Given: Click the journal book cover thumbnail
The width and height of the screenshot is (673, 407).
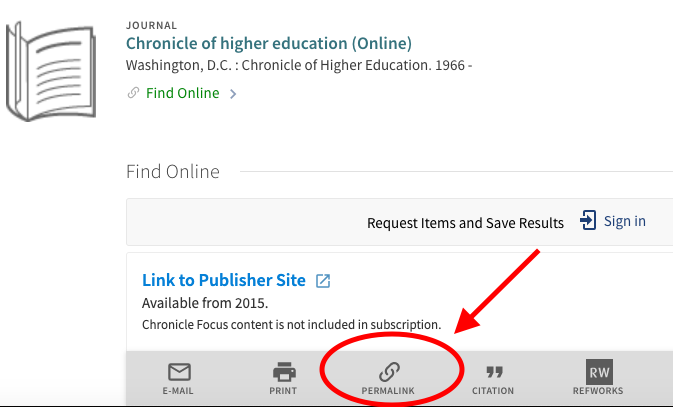Looking at the screenshot, I should point(51,71).
